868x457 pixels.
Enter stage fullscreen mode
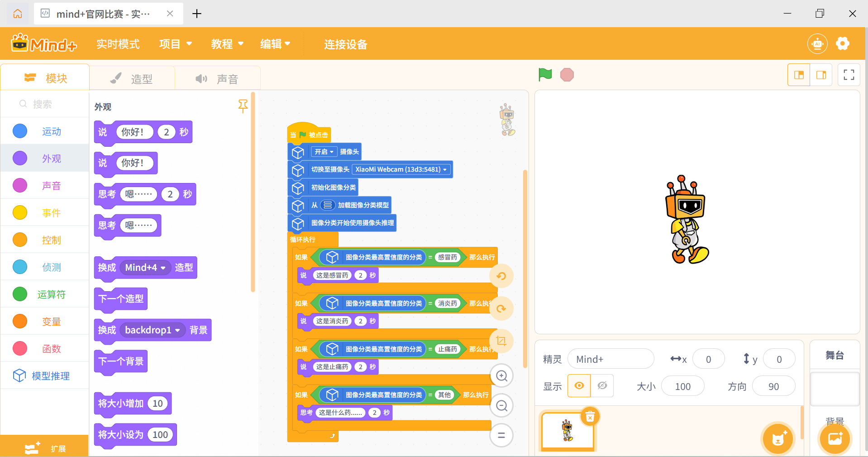point(849,74)
